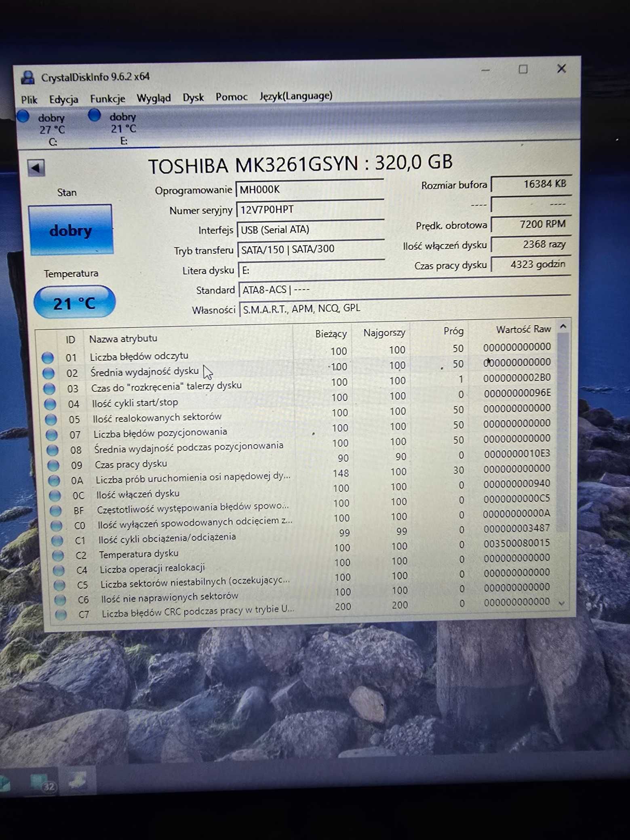Click the serial number field 12V7P0HPT
The width and height of the screenshot is (630, 840).
click(310, 209)
